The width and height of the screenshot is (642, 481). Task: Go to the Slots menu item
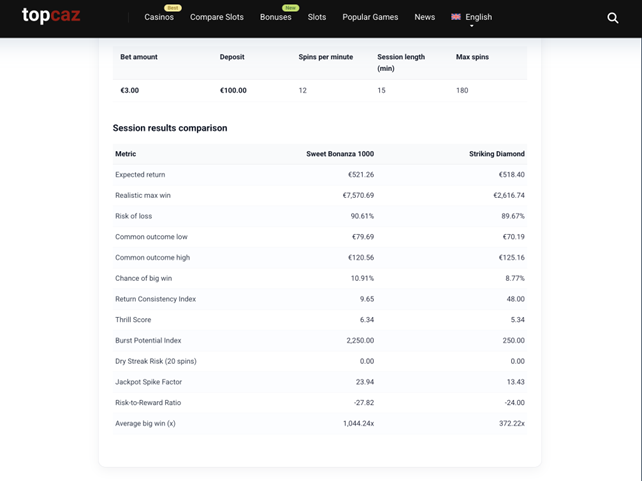[317, 17]
